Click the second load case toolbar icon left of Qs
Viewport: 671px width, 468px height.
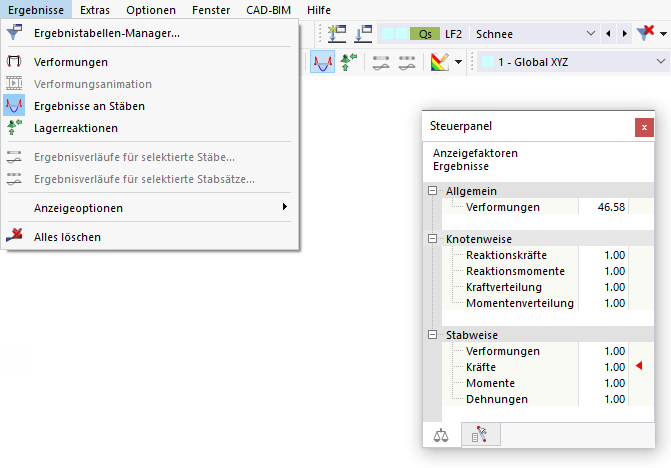point(363,34)
